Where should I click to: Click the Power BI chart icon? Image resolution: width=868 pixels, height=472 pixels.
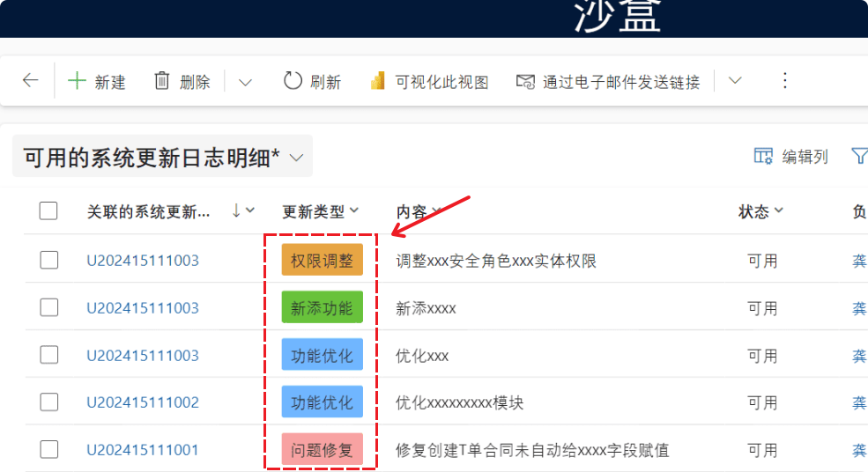click(377, 81)
